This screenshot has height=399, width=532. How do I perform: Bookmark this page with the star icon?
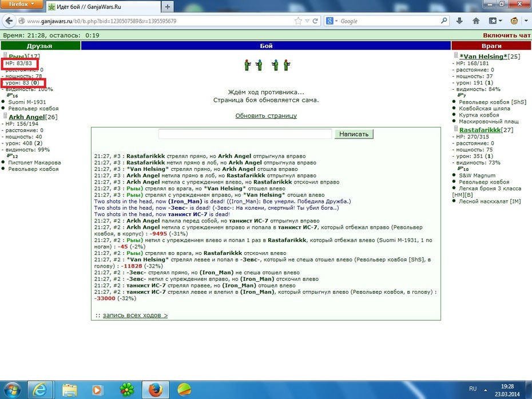298,21
